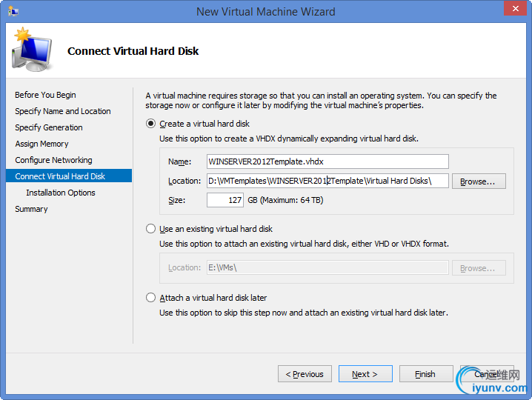The image size is (532, 400).
Task: Click the Location path field for new disk
Action: click(327, 181)
